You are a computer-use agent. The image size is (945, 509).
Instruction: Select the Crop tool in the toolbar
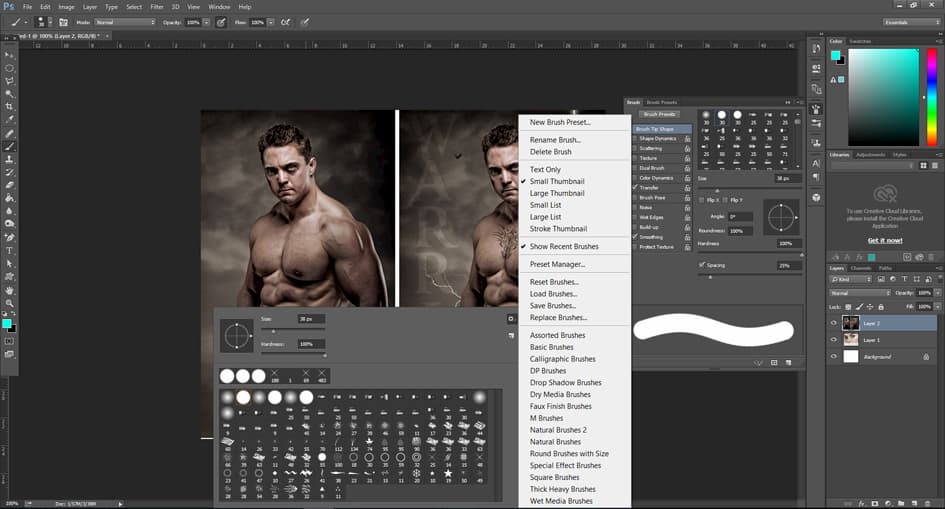(x=10, y=106)
